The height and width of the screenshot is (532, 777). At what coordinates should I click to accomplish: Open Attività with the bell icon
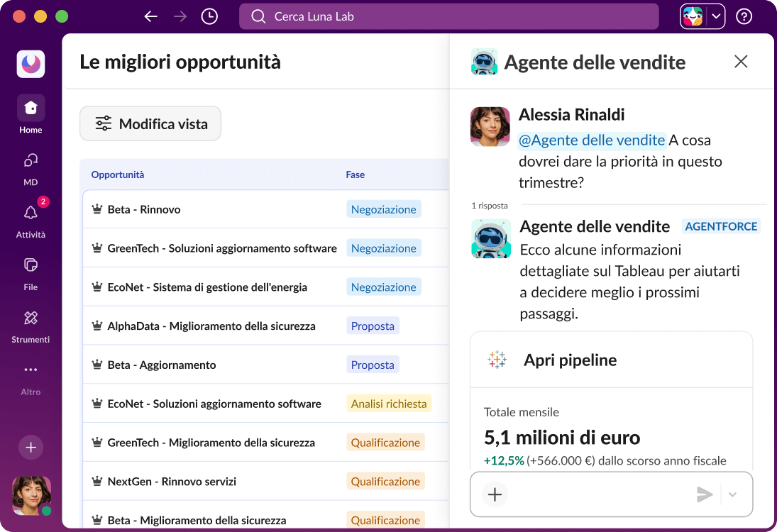(30, 212)
